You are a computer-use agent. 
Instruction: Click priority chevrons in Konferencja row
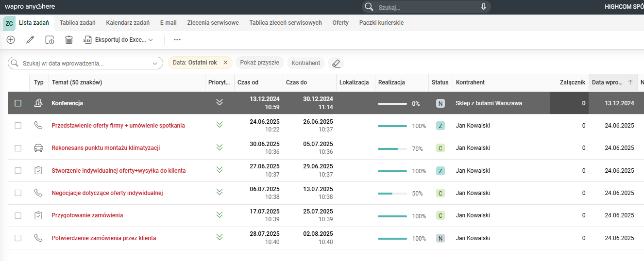coord(220,102)
